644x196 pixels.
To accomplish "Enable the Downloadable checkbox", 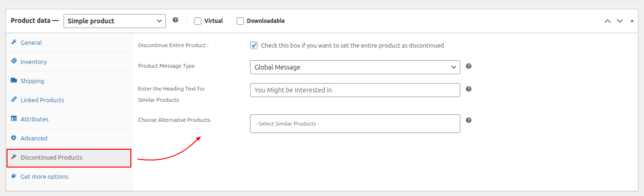I will 240,21.
